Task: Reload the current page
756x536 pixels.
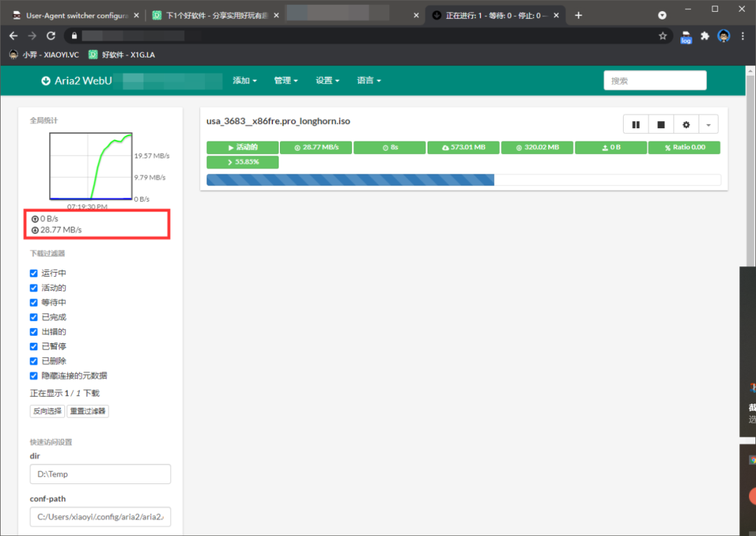Action: click(x=50, y=36)
